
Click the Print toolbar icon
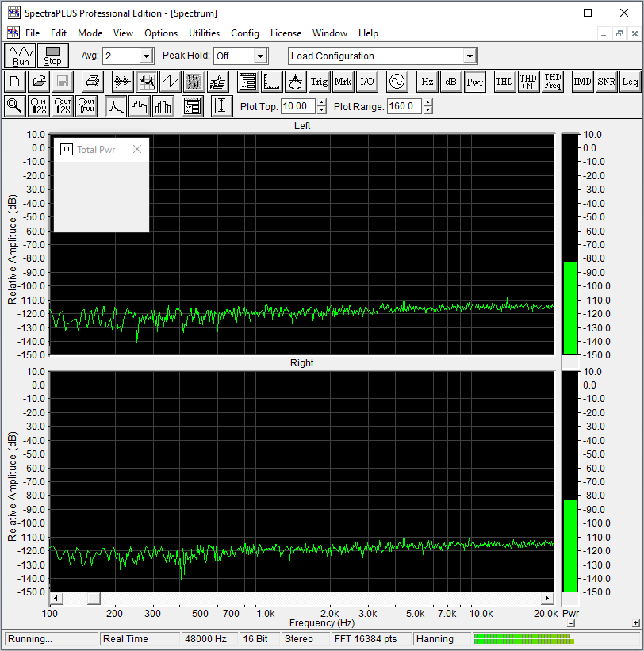point(94,81)
